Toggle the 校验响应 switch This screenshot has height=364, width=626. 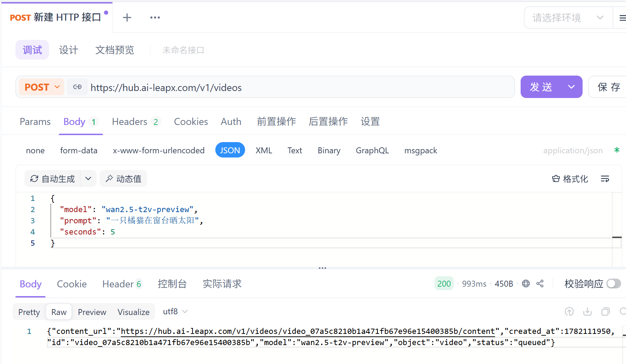tap(614, 283)
